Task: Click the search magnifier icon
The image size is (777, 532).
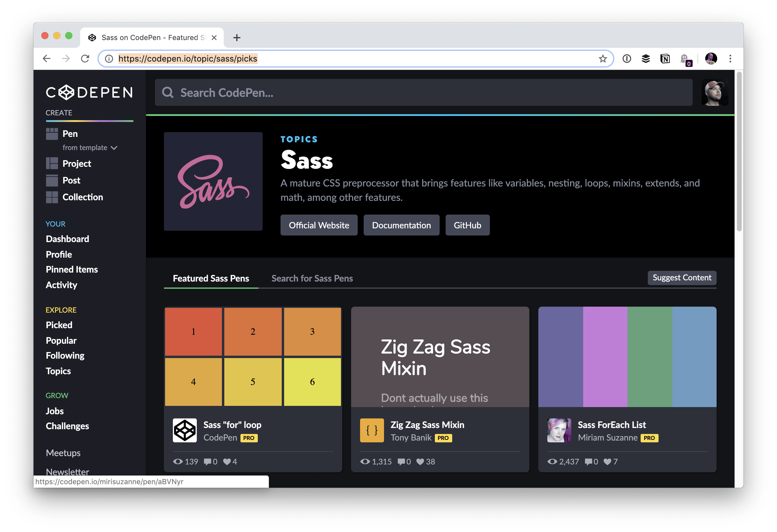Action: (168, 93)
